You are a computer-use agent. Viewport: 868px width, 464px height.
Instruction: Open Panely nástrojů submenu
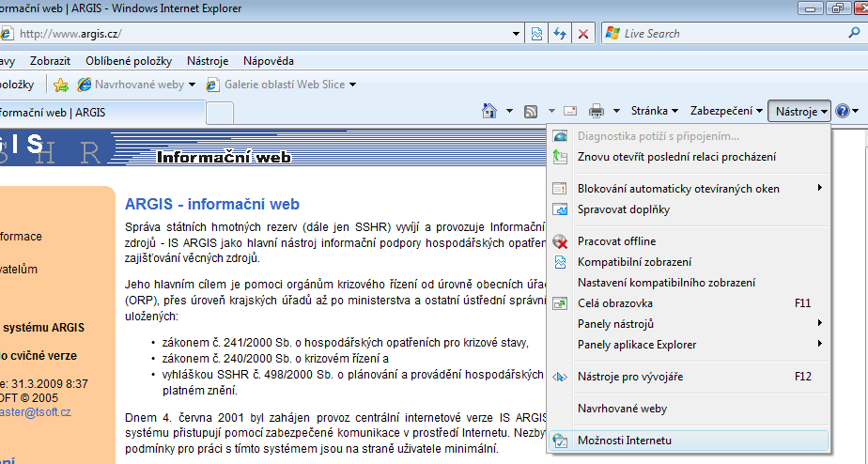pyautogui.click(x=689, y=324)
